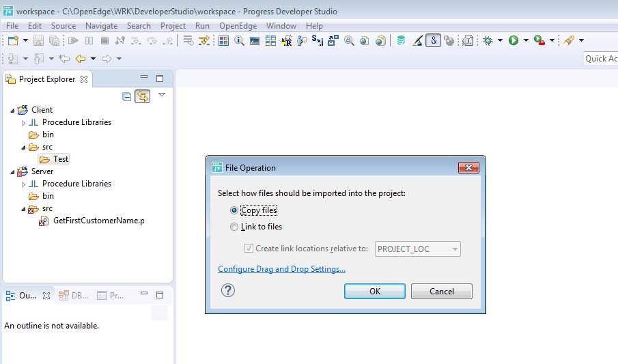Click the Save All toolbar icon
The height and width of the screenshot is (364, 618).
coord(54,40)
